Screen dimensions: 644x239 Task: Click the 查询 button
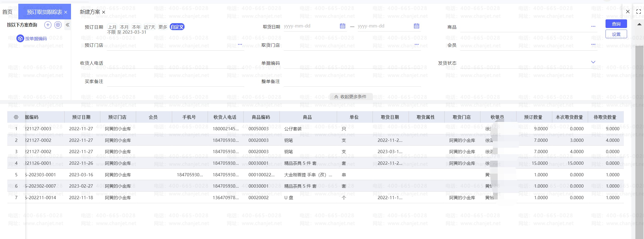tap(616, 24)
